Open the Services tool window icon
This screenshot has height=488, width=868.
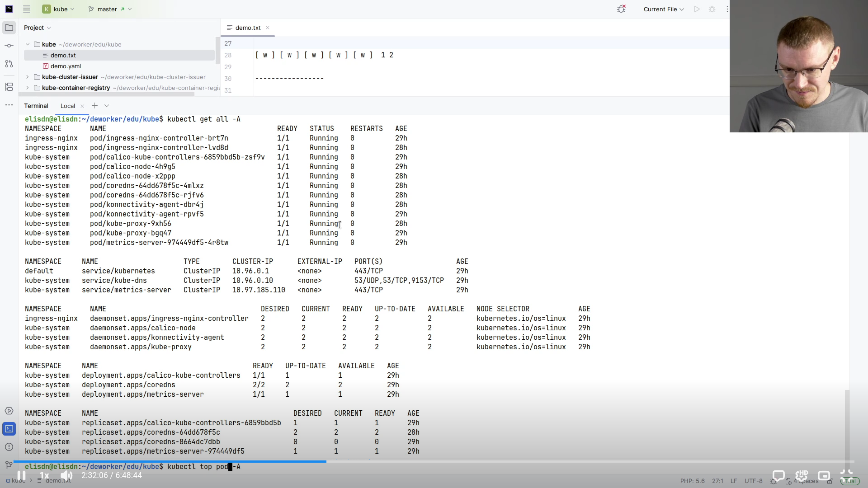9,411
